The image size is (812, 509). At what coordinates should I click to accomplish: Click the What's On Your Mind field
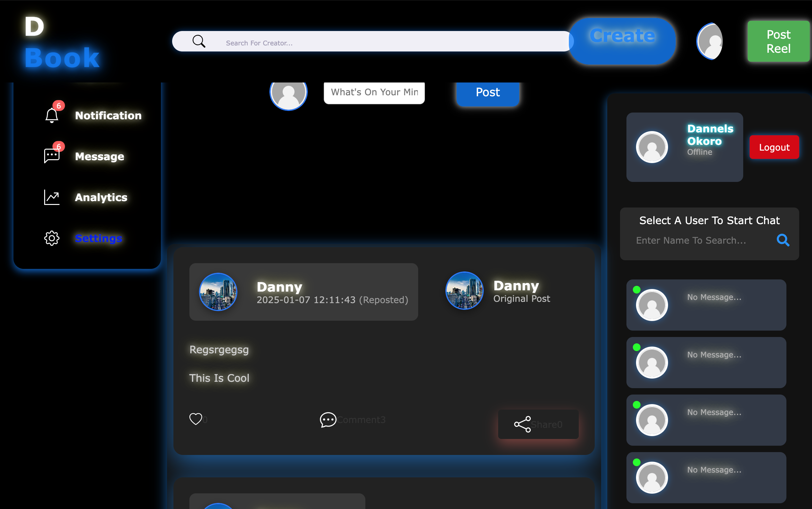(374, 92)
